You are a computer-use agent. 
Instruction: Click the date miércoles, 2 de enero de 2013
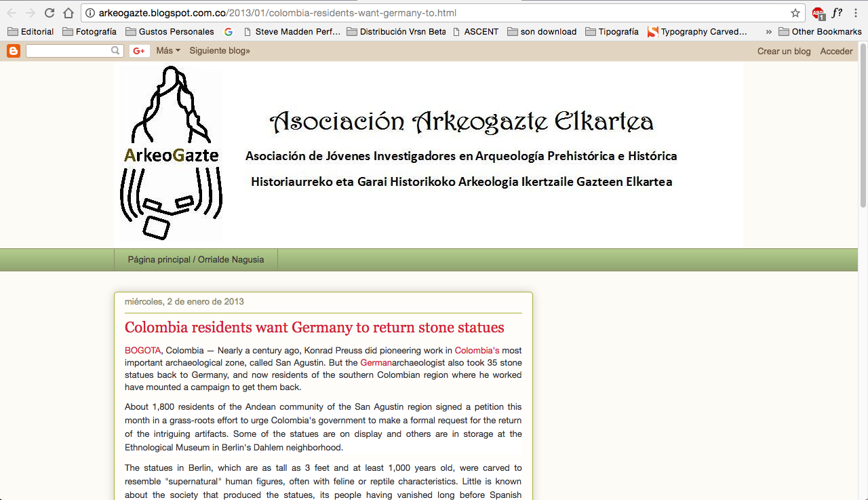[184, 302]
